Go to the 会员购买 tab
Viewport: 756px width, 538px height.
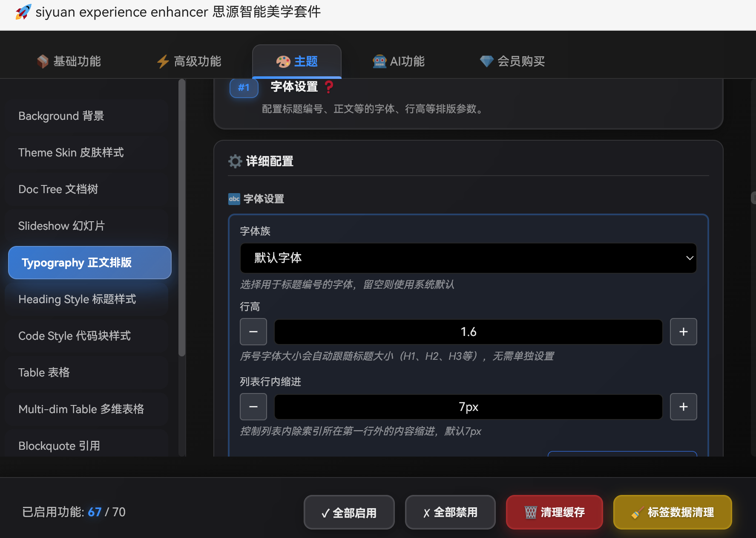point(512,61)
